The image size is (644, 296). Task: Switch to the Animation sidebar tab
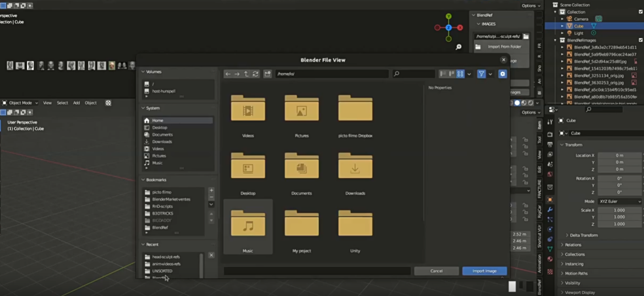click(539, 263)
